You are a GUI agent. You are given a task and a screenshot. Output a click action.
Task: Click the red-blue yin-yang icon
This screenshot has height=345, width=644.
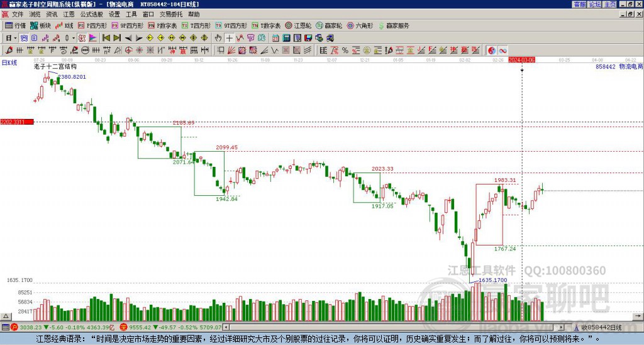[x=492, y=50]
